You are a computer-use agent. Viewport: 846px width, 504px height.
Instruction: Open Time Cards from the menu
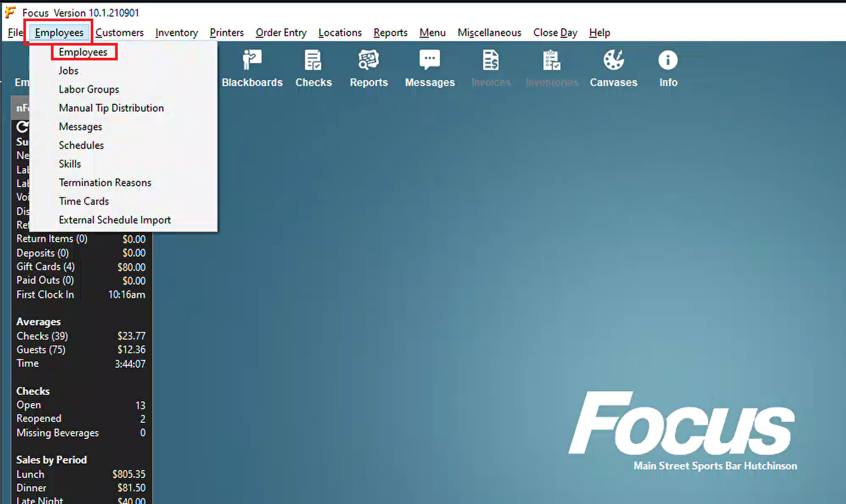click(x=84, y=201)
